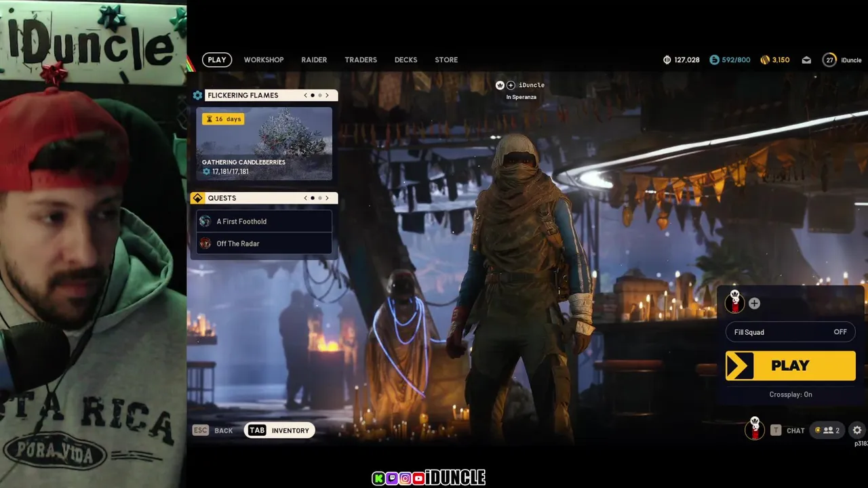
Task: Open the level 27 player profile badge
Action: point(829,60)
